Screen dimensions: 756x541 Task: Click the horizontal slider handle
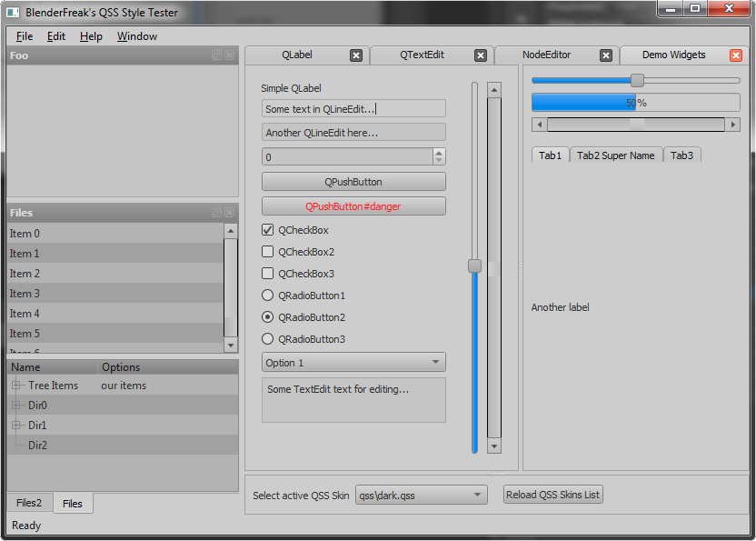point(637,80)
